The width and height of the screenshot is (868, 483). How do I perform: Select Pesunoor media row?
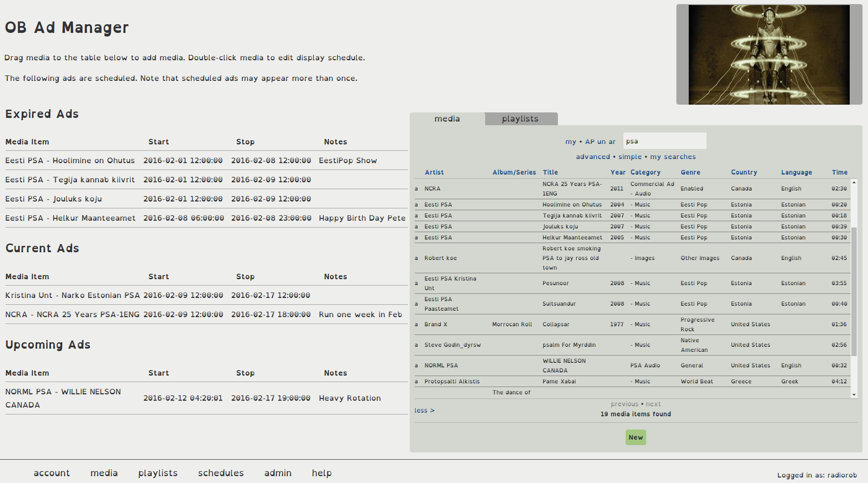pyautogui.click(x=632, y=283)
